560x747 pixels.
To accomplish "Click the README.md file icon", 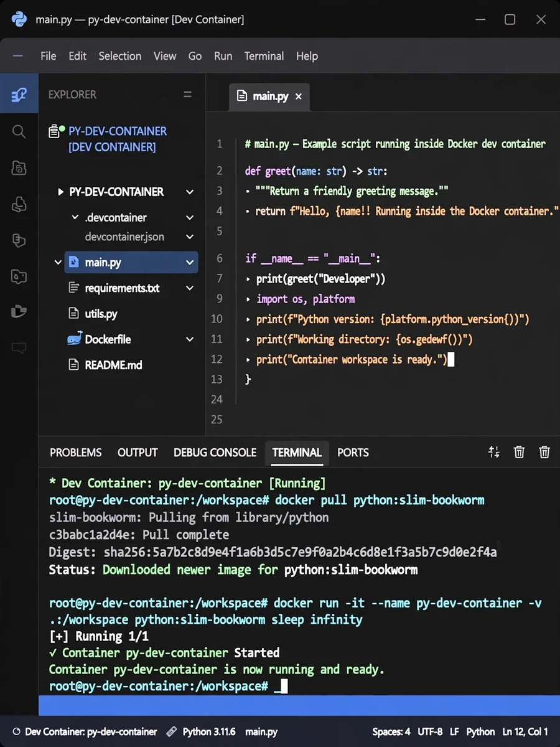I will click(x=73, y=365).
